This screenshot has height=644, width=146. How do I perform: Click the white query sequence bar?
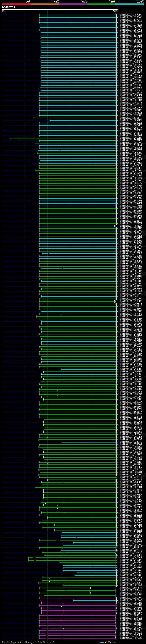click(x=60, y=10)
